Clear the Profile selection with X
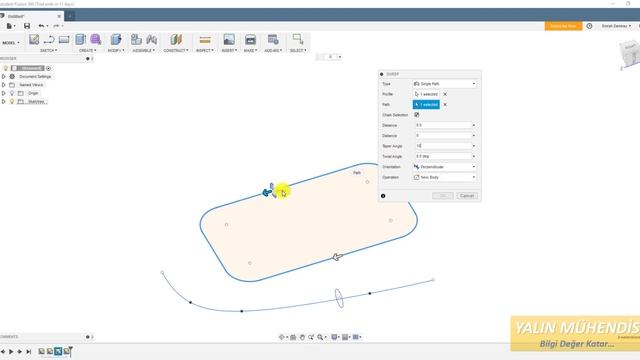 click(445, 94)
